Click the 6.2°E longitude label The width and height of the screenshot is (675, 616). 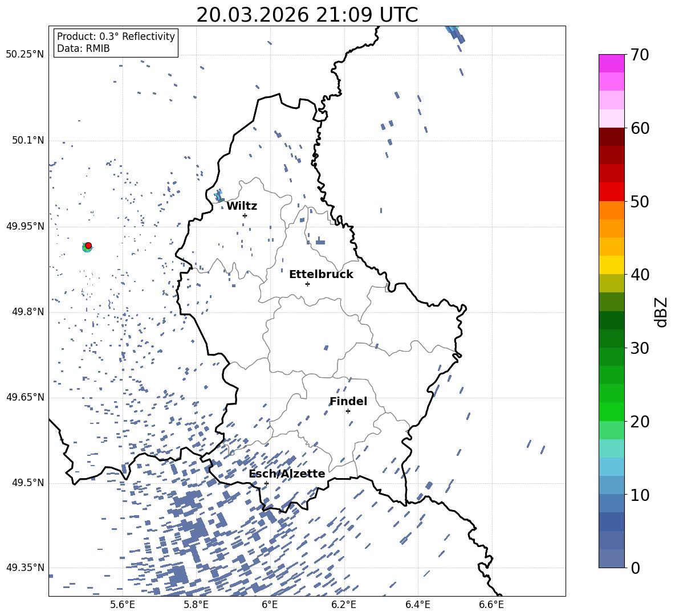pyautogui.click(x=344, y=605)
